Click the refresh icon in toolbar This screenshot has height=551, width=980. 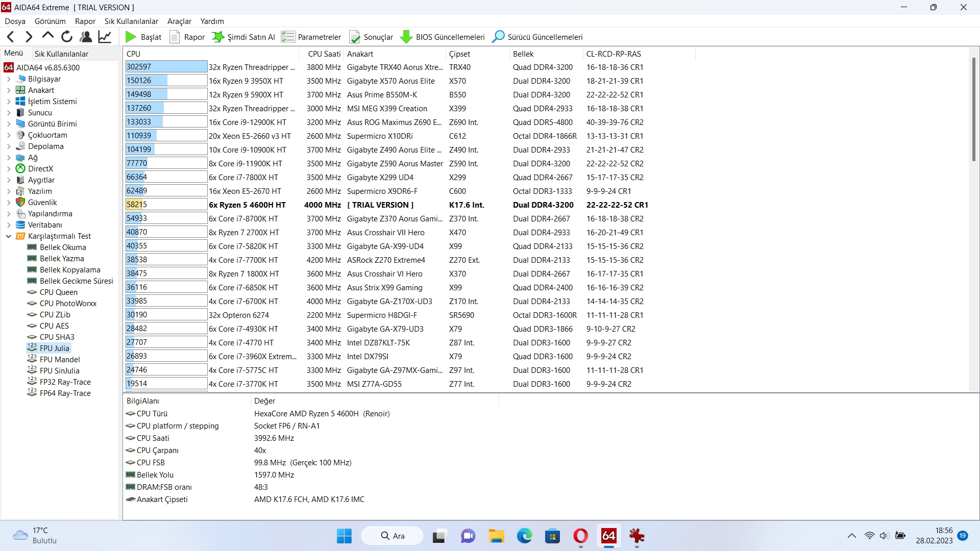coord(67,37)
